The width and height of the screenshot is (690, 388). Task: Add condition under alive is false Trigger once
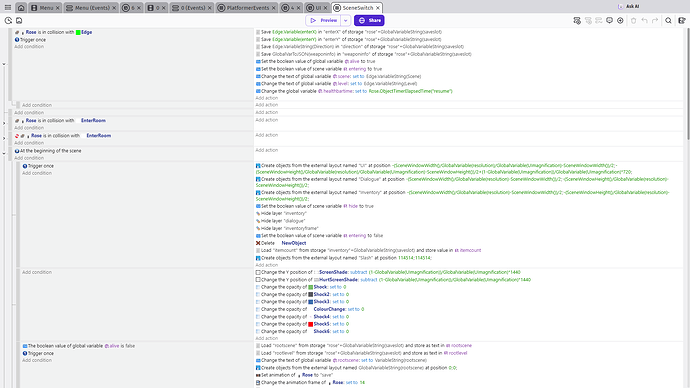coord(37,360)
